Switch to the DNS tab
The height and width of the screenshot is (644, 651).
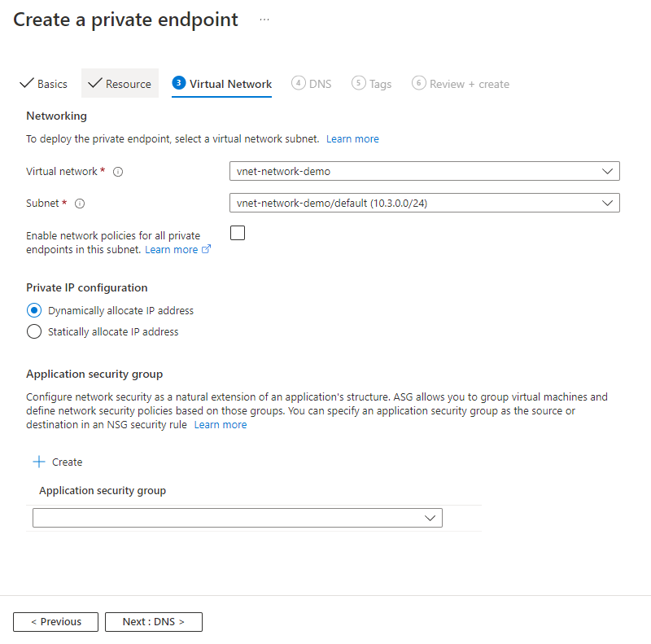(x=312, y=83)
